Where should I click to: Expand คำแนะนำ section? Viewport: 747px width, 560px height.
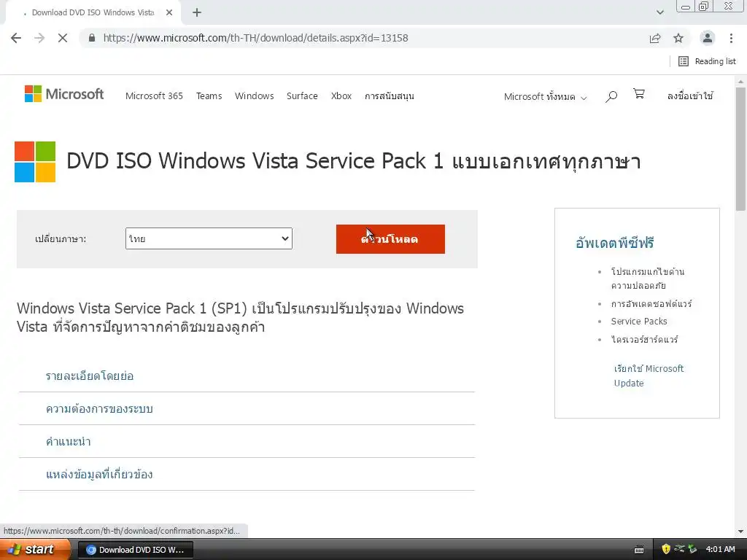[x=68, y=441]
